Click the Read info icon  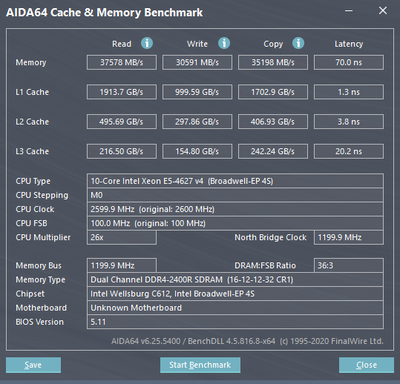click(147, 43)
